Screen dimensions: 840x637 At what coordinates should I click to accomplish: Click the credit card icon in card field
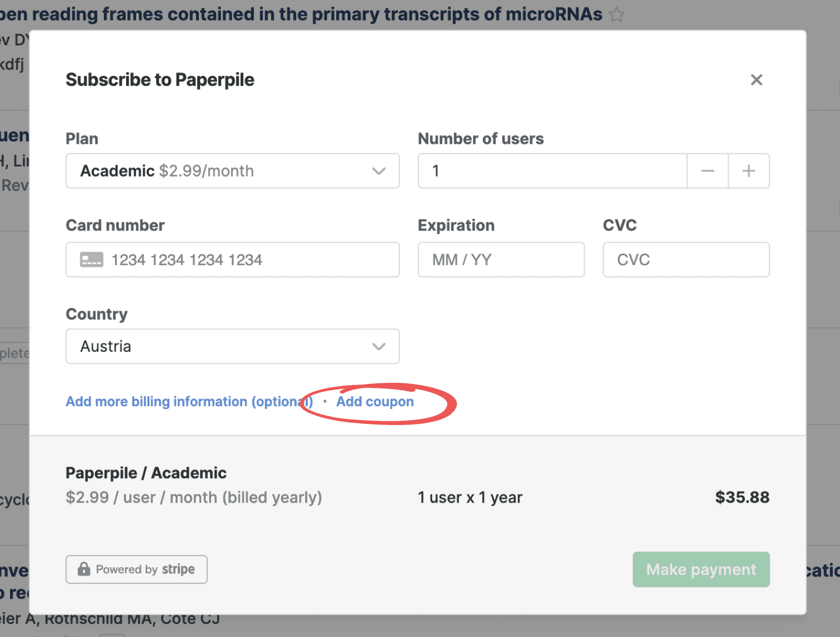[91, 259]
